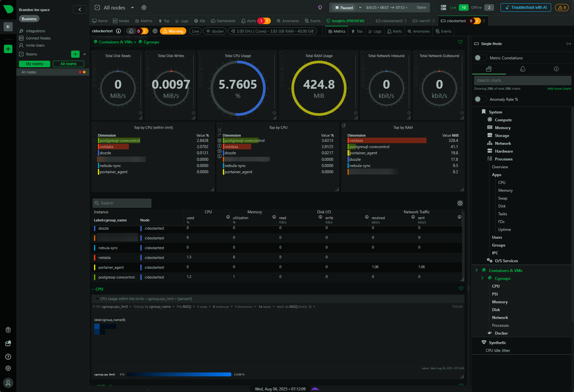574x392 pixels.
Task: Enable the Metric Correlations toggle
Action: [480, 58]
